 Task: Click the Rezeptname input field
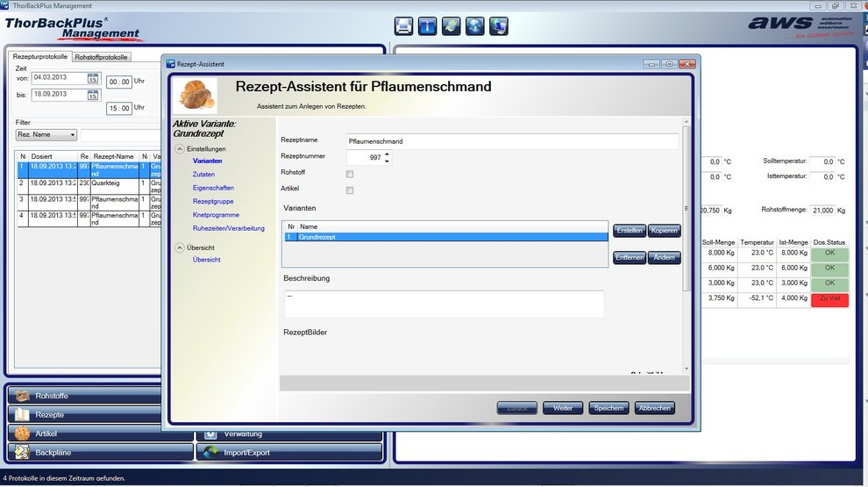coord(512,141)
